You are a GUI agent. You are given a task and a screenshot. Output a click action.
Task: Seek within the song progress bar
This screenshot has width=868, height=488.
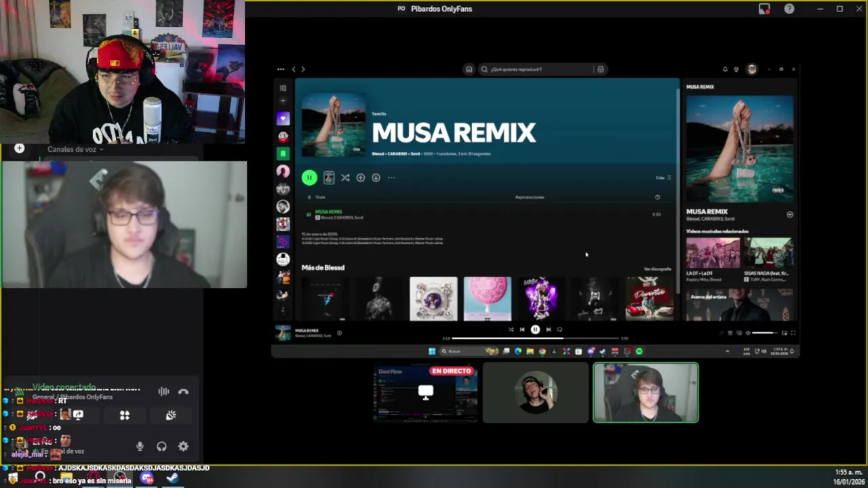[x=535, y=338]
